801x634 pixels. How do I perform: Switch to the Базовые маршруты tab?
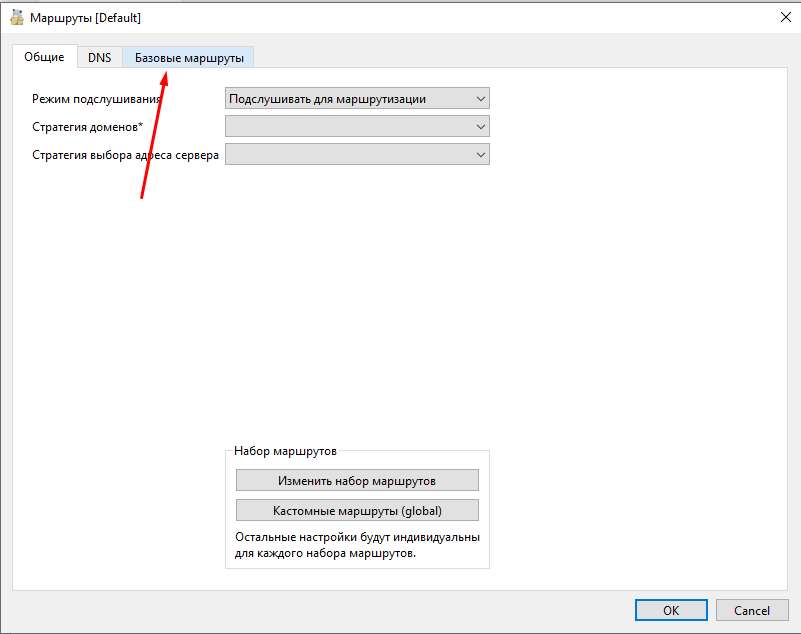189,58
